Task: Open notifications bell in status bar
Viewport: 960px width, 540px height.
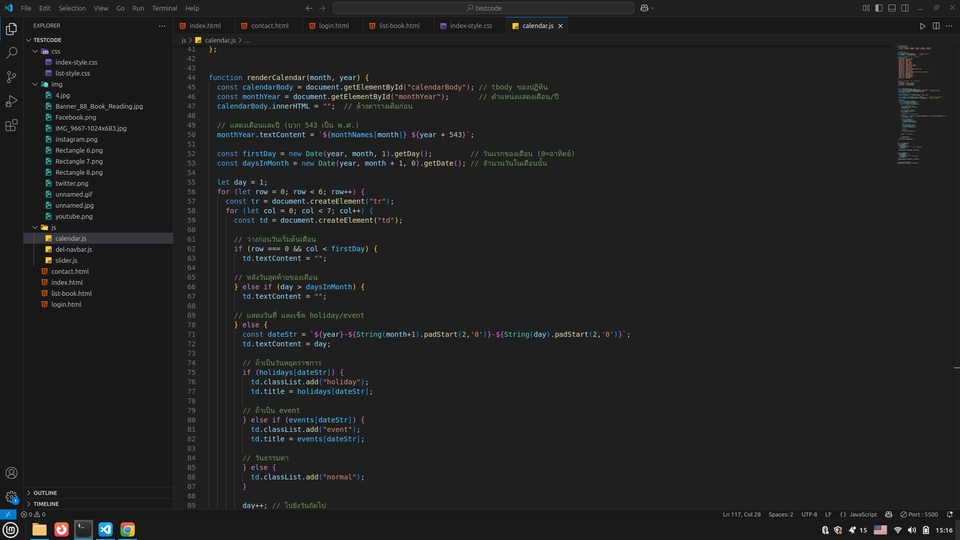Action: click(x=950, y=514)
